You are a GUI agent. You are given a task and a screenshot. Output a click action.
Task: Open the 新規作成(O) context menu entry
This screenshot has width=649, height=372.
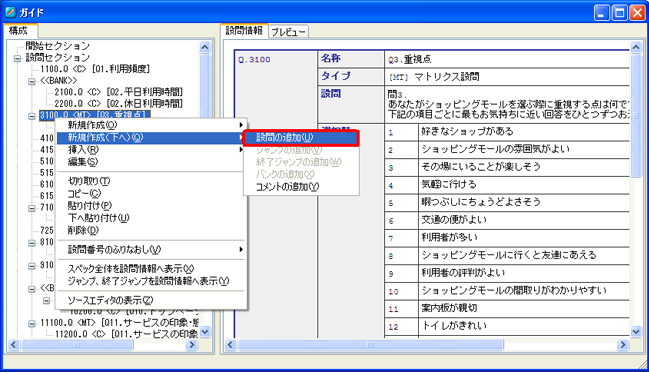click(151, 125)
